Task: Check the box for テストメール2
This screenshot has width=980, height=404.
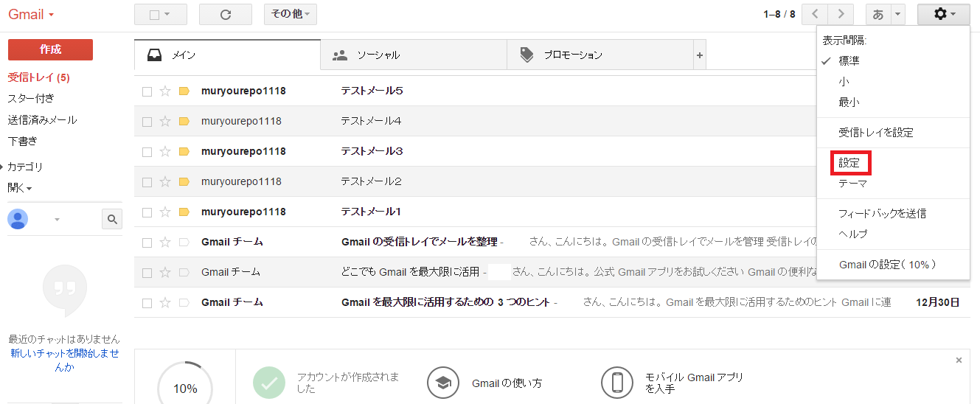Action: tap(147, 182)
